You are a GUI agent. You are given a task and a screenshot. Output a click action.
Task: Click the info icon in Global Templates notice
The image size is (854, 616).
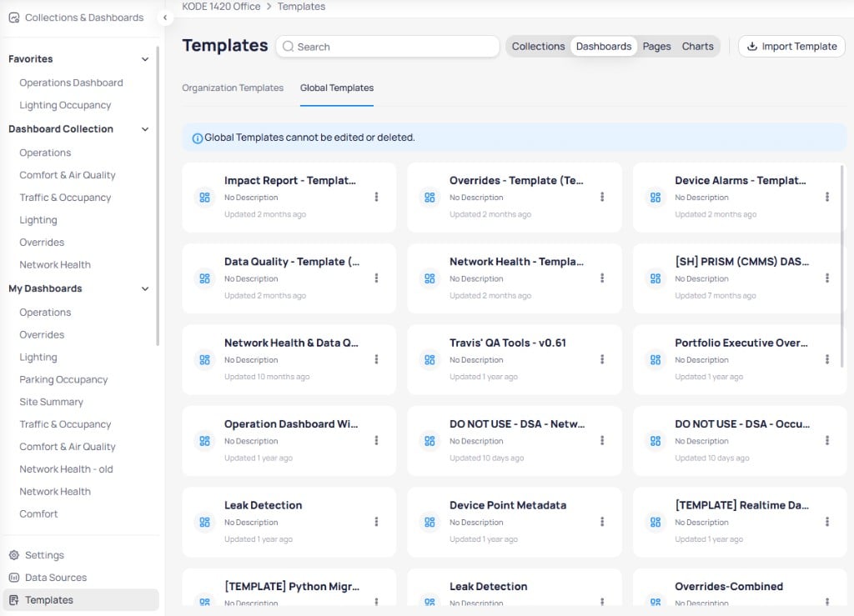pos(198,138)
